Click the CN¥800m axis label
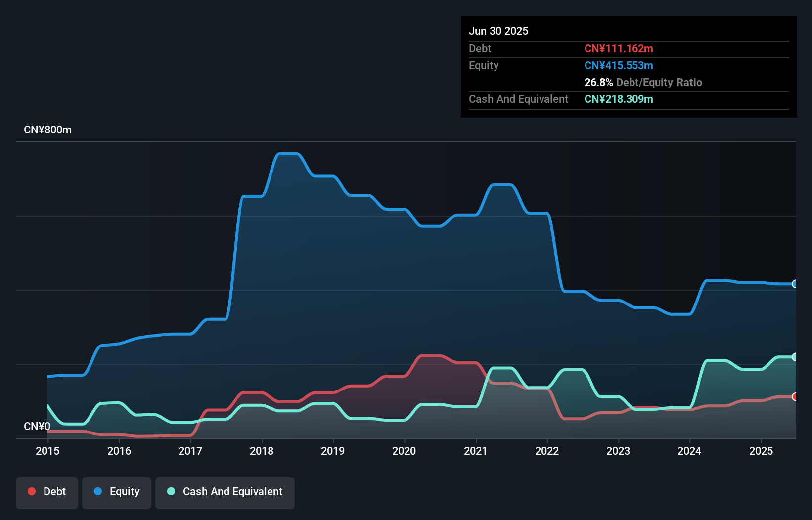 (x=47, y=130)
